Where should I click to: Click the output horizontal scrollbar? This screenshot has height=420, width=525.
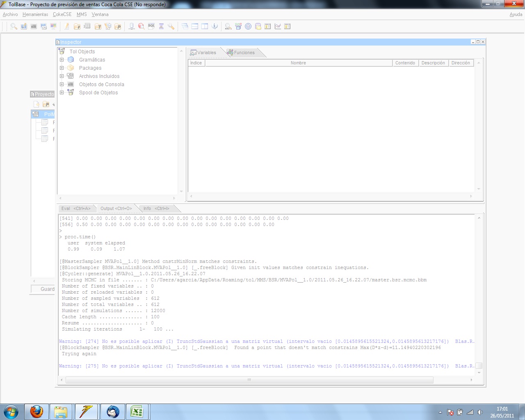click(249, 380)
